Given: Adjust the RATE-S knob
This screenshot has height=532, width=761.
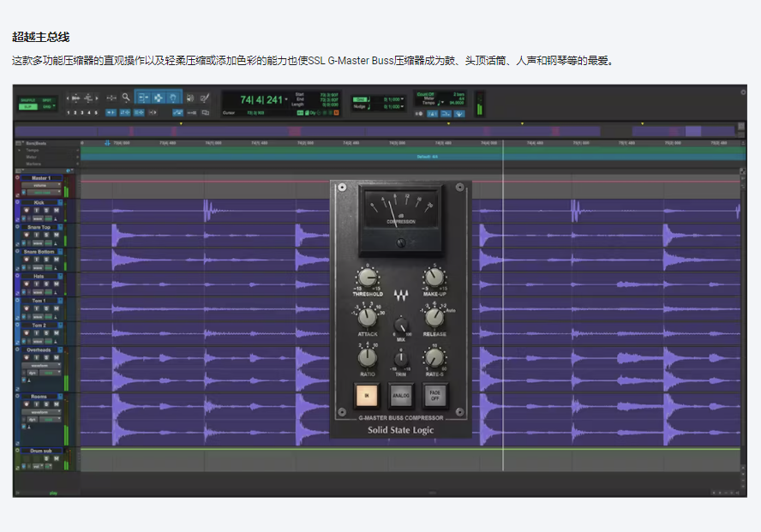Looking at the screenshot, I should [434, 358].
